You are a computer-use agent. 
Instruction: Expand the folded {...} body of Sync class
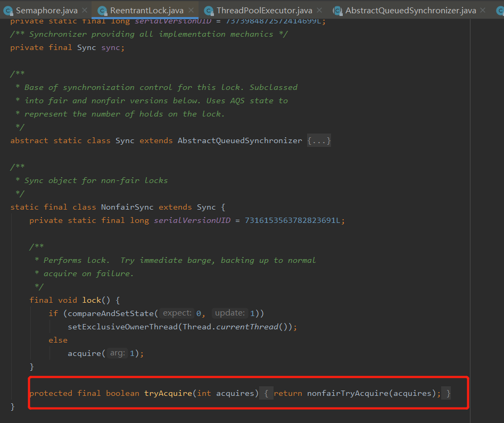coord(319,140)
